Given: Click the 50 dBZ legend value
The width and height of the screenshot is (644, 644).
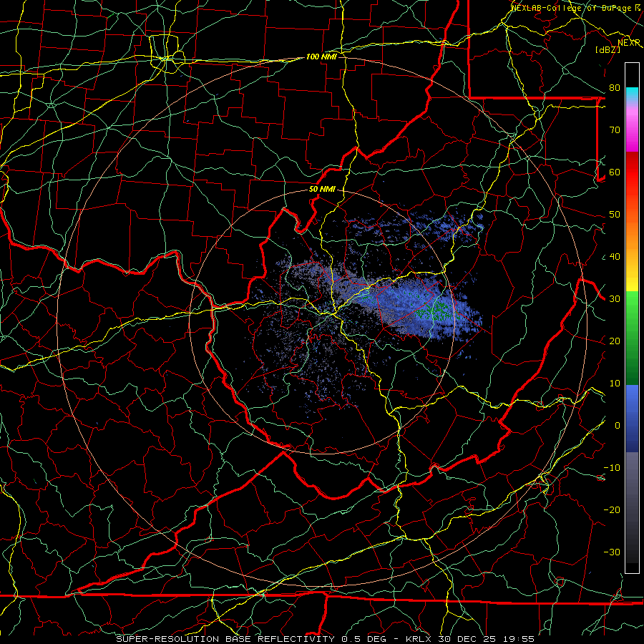Looking at the screenshot, I should [x=615, y=215].
